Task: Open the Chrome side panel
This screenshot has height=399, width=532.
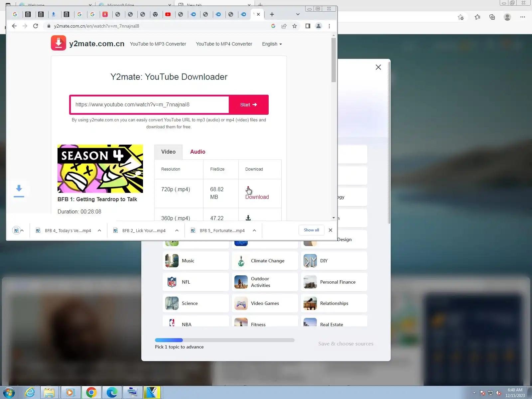Action: [308, 26]
